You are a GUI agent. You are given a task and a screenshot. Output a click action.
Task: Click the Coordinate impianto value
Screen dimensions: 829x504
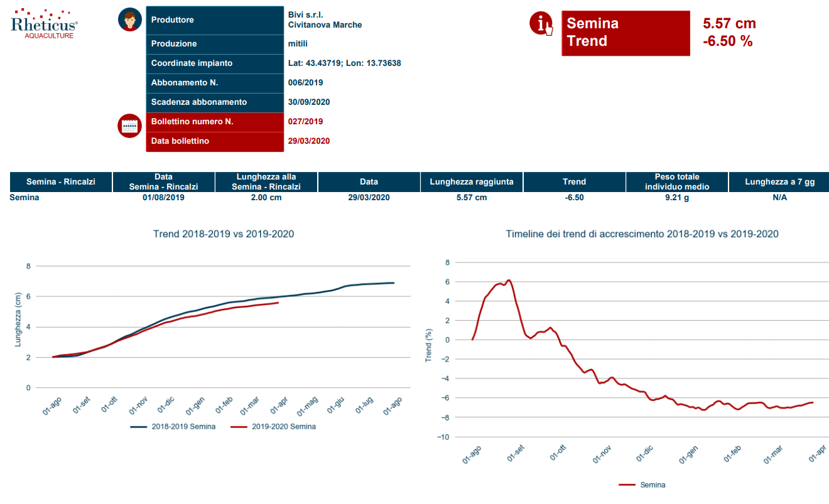344,63
